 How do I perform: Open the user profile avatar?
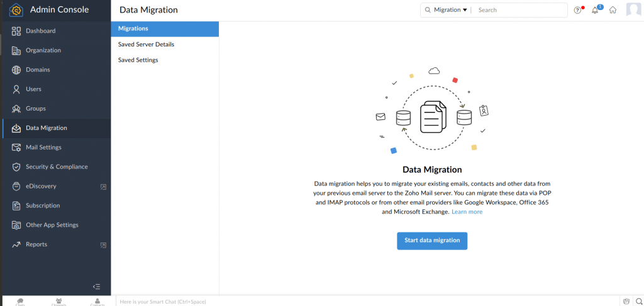(633, 10)
